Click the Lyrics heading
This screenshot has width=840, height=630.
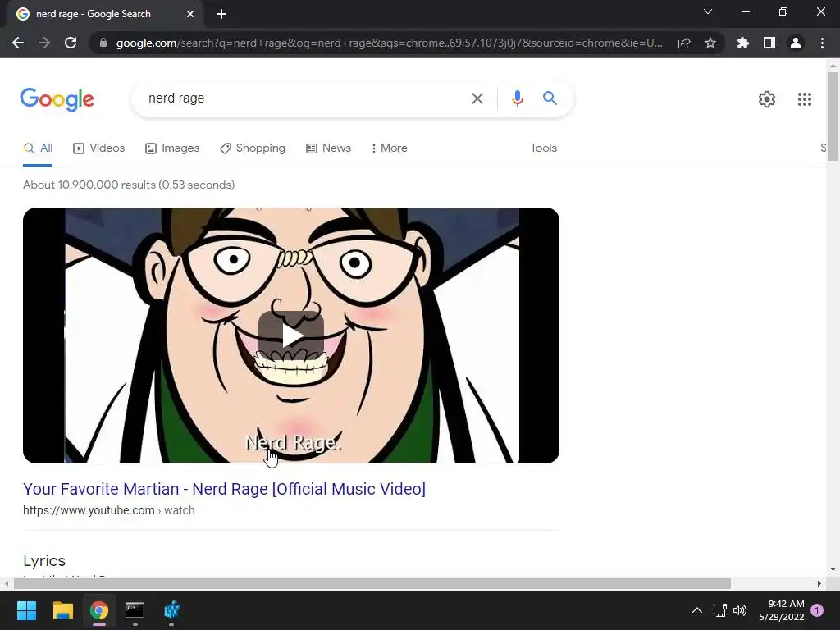click(x=44, y=560)
